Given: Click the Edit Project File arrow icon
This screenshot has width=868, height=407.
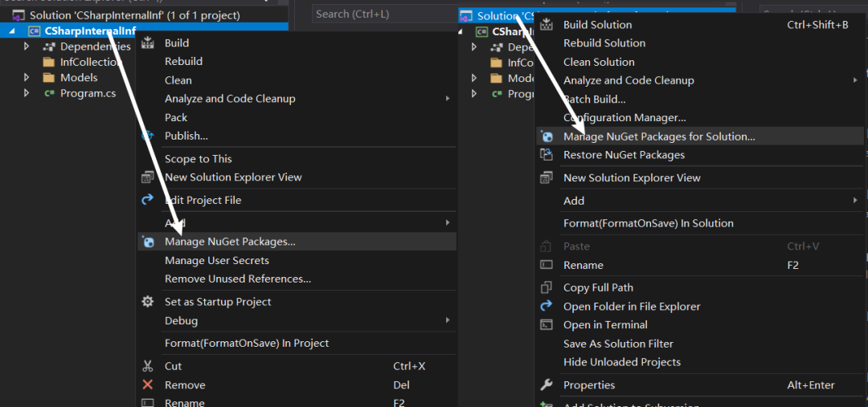Looking at the screenshot, I should click(148, 200).
